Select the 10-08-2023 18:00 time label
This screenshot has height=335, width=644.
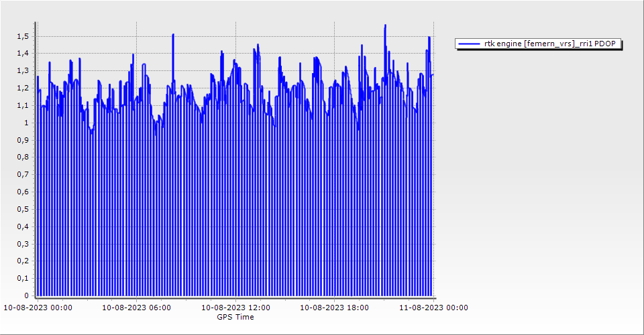click(x=334, y=308)
